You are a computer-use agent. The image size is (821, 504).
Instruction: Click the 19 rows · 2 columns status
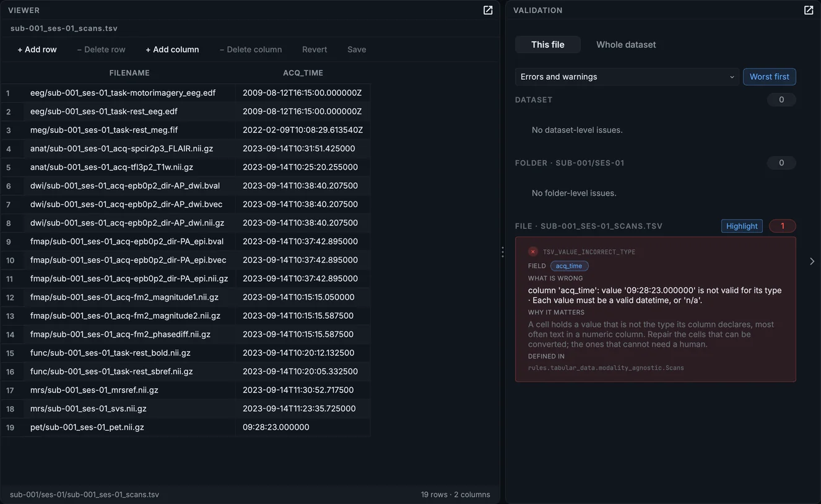(x=455, y=495)
